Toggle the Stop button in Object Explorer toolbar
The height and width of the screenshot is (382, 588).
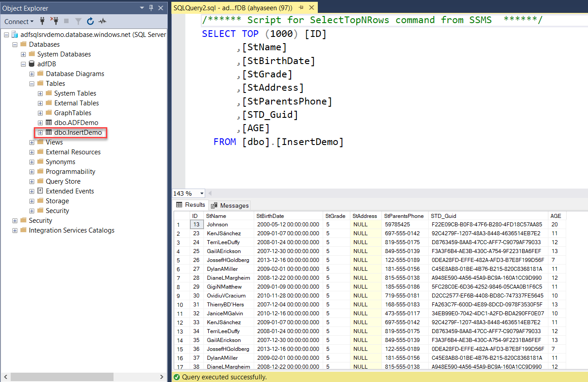tap(66, 21)
